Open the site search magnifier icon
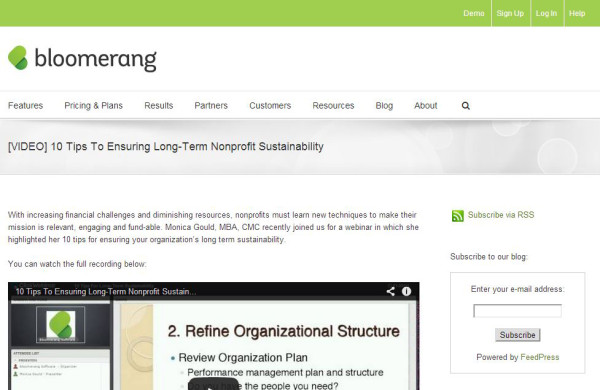600x390 pixels. pyautogui.click(x=465, y=106)
